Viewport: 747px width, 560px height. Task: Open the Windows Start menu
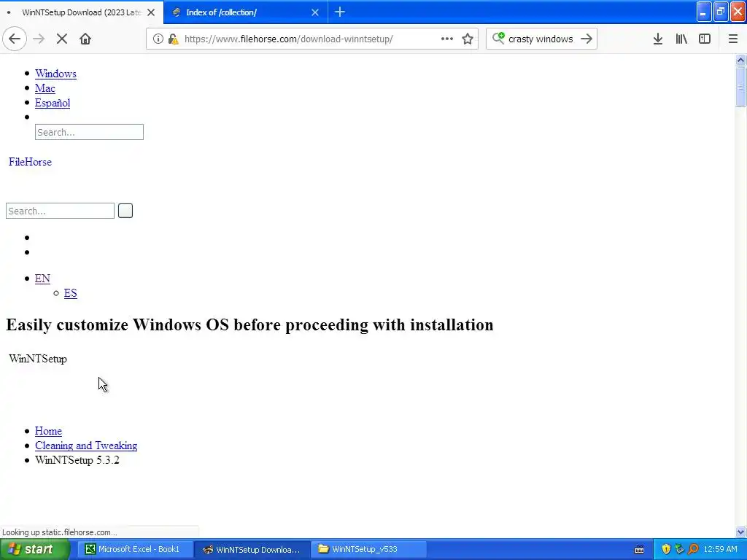34,550
